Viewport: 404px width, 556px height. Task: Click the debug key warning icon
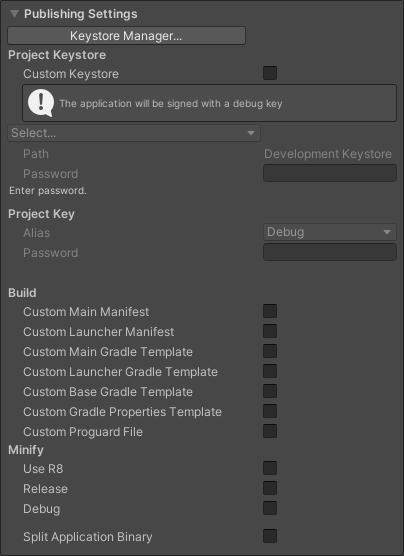[x=41, y=103]
